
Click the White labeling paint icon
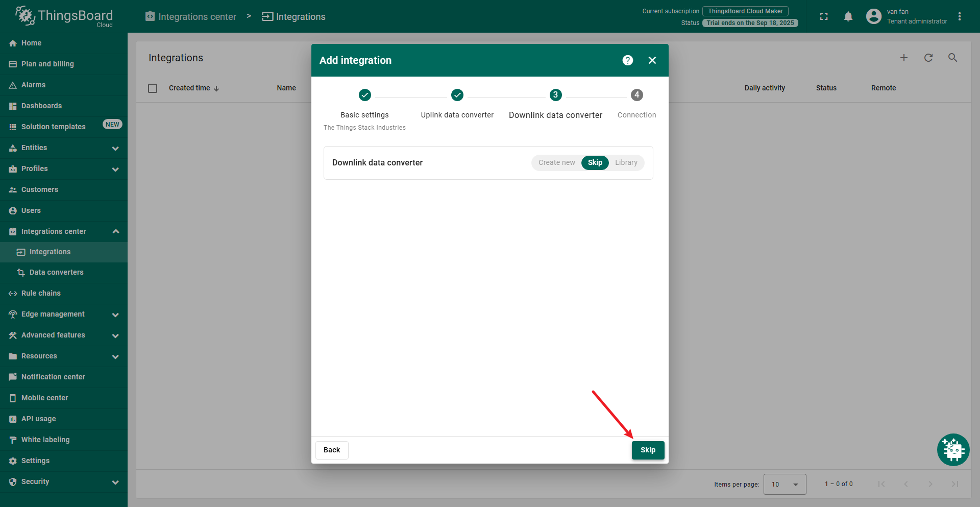point(13,440)
